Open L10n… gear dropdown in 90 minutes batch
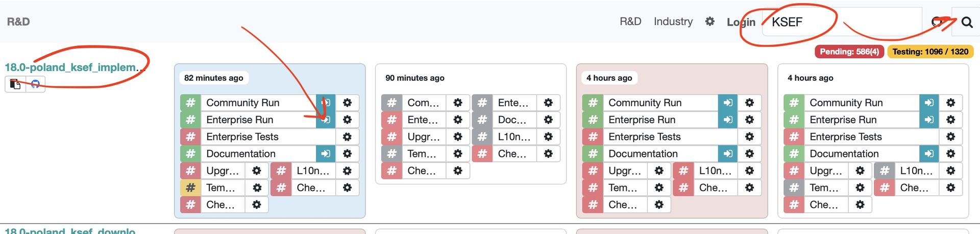 pos(548,137)
